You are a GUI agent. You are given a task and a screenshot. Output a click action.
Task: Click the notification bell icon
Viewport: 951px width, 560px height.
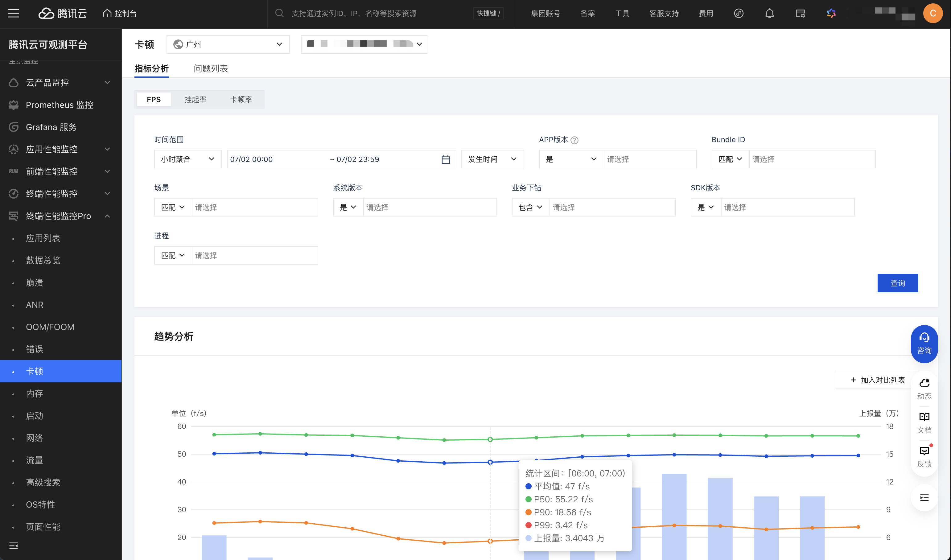(x=769, y=14)
